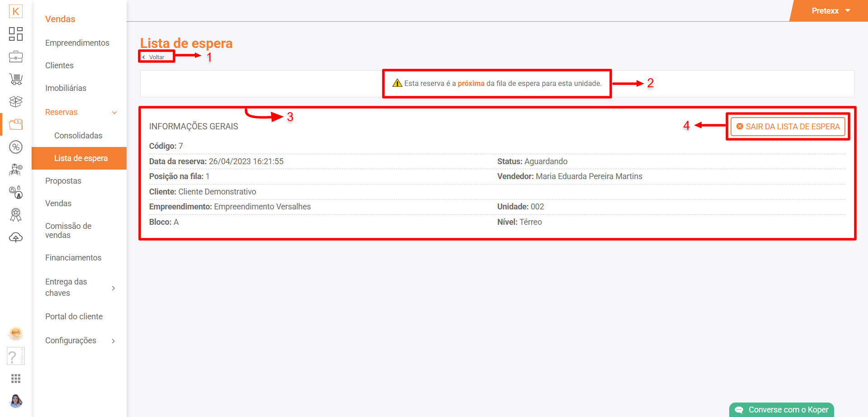The image size is (868, 417).
Task: Expand the Configurações submenu
Action: tap(113, 341)
